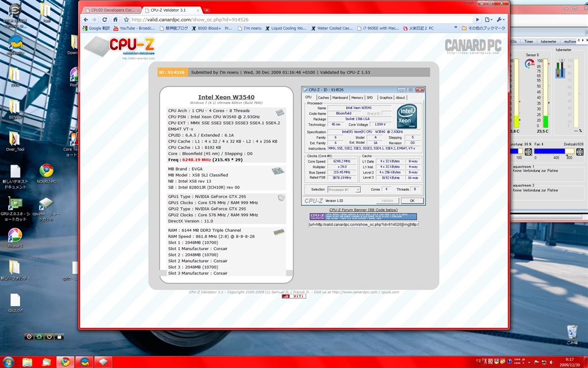Click the XiTi counter badge
This screenshot has width=588, height=368.
click(x=293, y=296)
